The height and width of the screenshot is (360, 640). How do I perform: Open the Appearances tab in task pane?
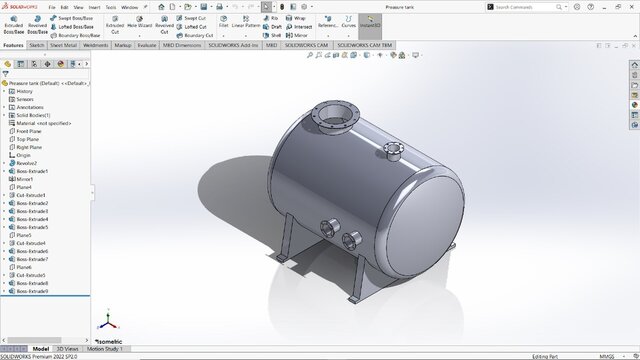[634, 105]
